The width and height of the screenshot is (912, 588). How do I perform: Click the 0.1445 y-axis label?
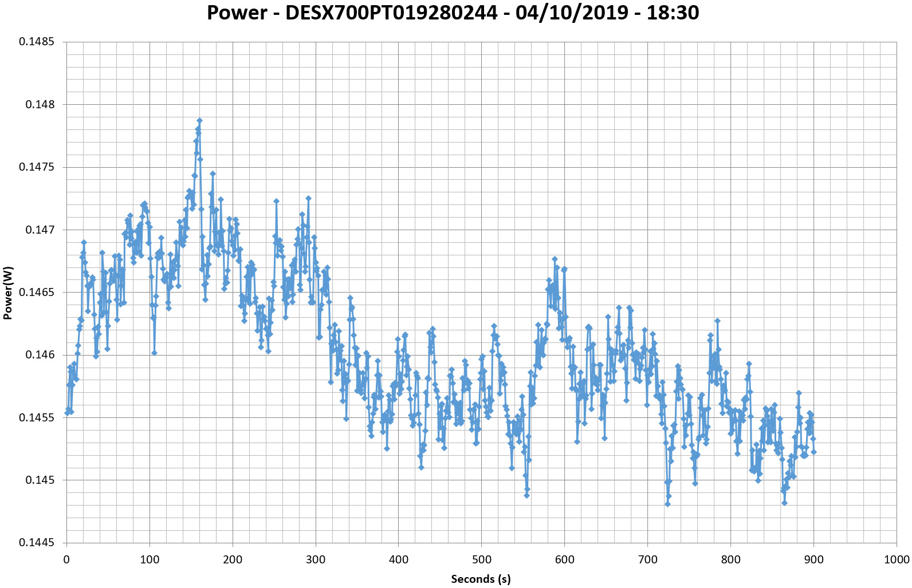coord(37,543)
